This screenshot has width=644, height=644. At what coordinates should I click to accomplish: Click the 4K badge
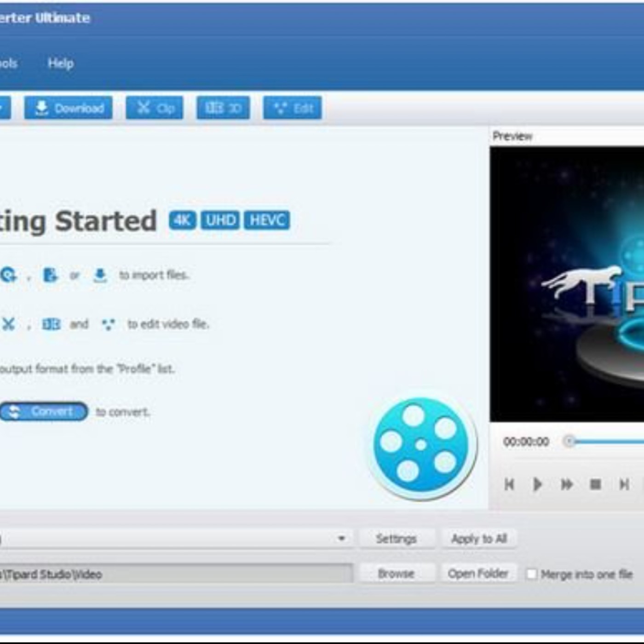[183, 220]
